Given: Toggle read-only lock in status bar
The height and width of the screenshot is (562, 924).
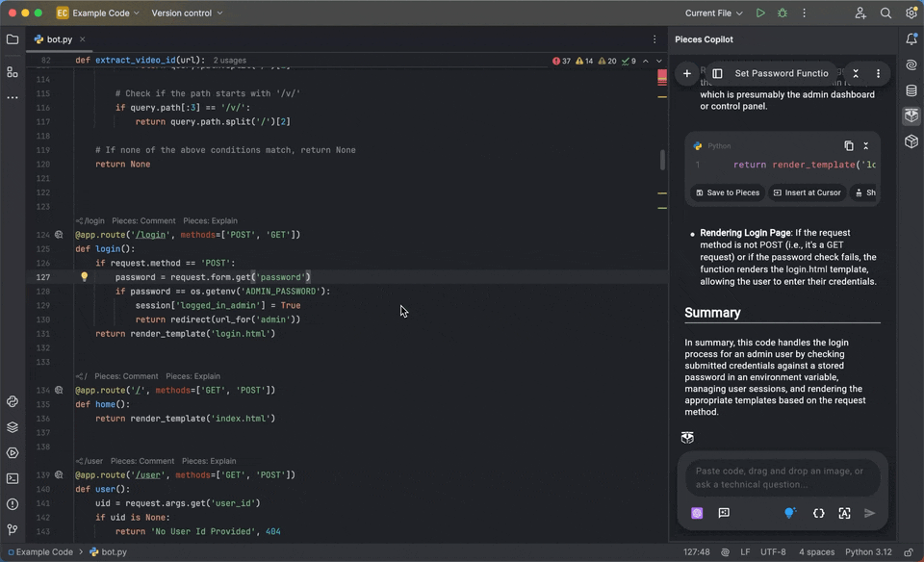Looking at the screenshot, I should pyautogui.click(x=909, y=552).
